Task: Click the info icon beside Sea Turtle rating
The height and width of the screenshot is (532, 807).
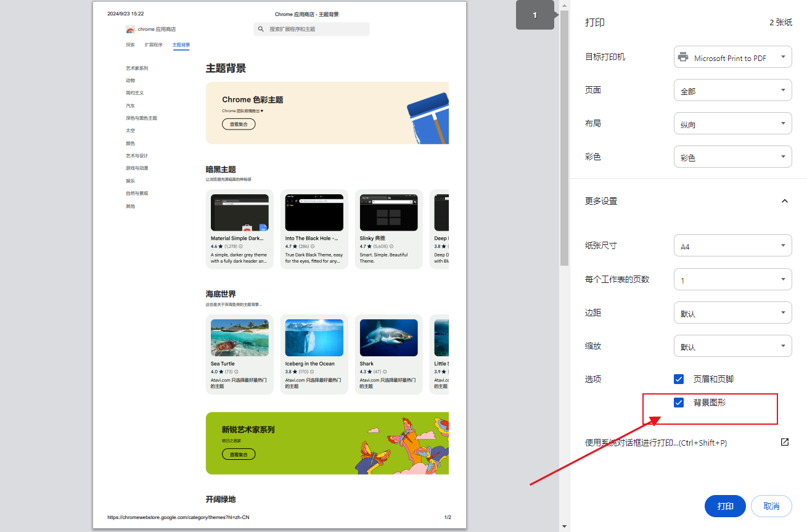Action: tap(236, 372)
